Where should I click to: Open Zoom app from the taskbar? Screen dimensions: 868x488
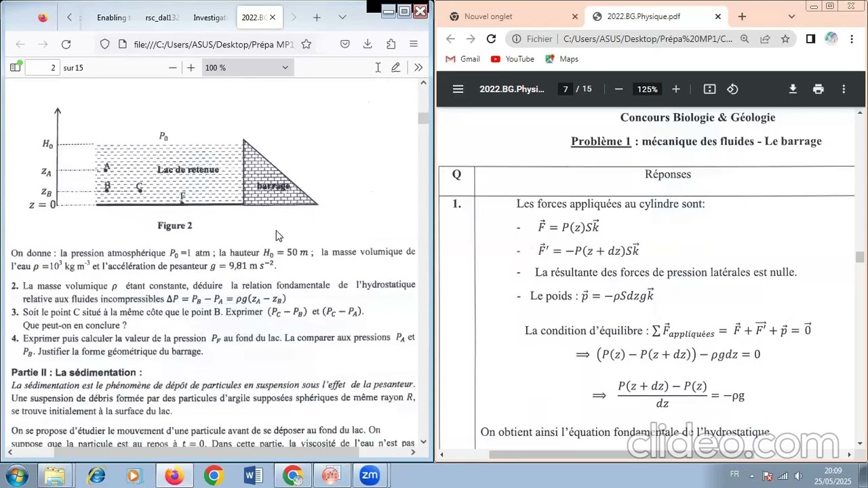pos(370,475)
